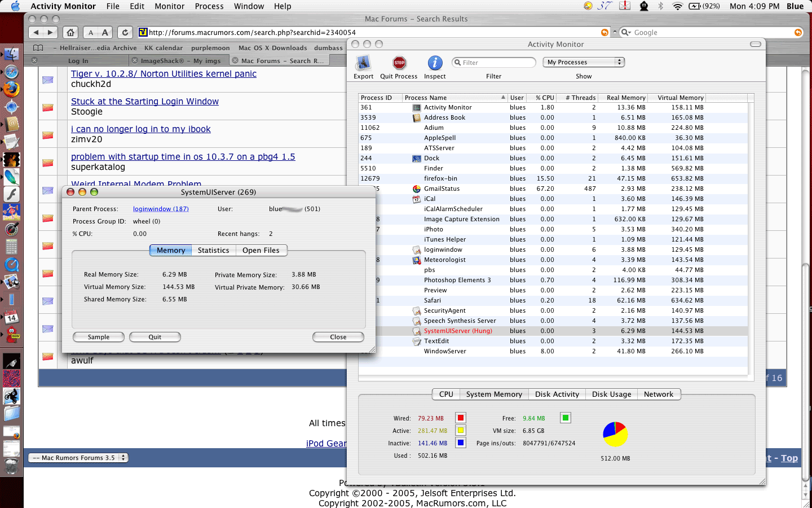
Task: Click the Safari home button icon
Action: click(70, 33)
